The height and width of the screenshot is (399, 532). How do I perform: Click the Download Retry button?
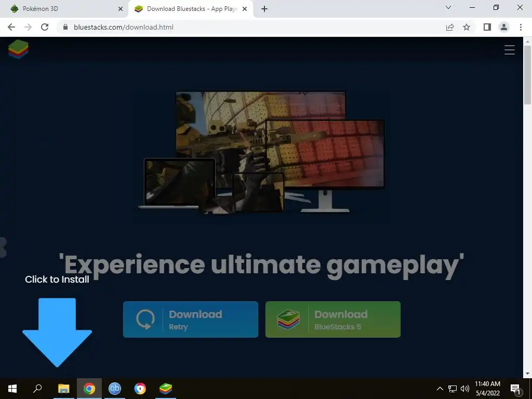[190, 320]
